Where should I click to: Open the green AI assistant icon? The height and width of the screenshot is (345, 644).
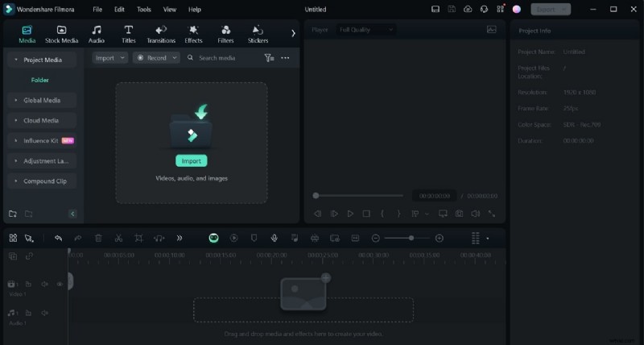tap(213, 238)
